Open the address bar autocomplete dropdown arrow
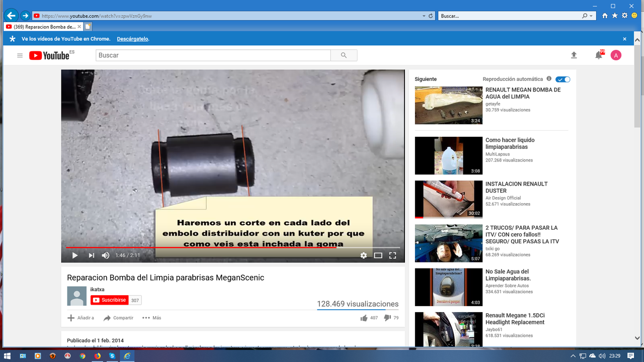644x362 pixels. tap(424, 16)
